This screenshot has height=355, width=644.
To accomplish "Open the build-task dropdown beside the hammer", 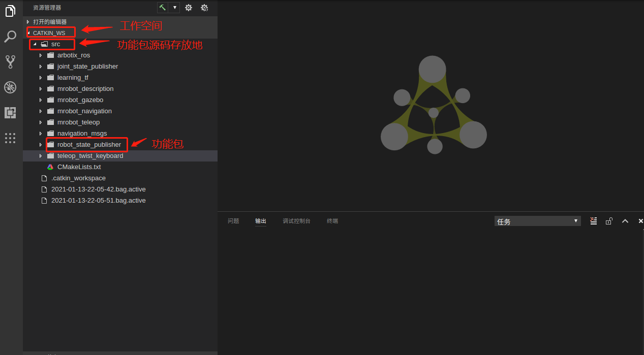I will (174, 7).
